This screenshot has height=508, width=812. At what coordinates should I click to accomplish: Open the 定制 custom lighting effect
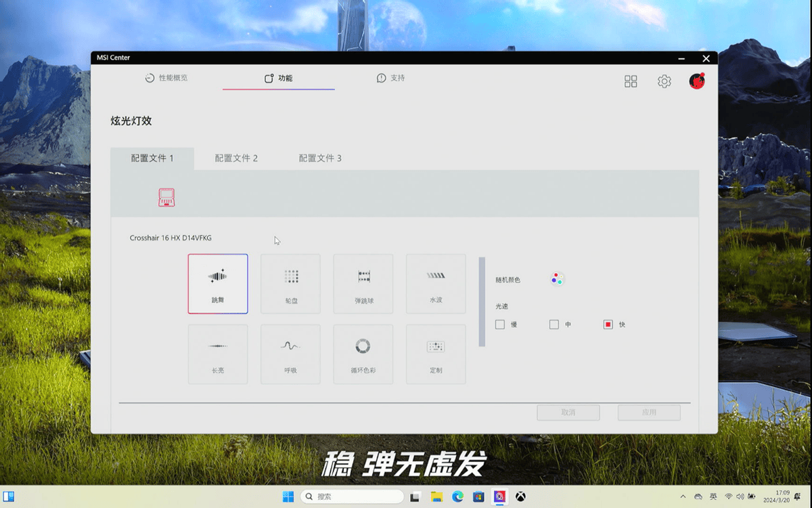436,354
